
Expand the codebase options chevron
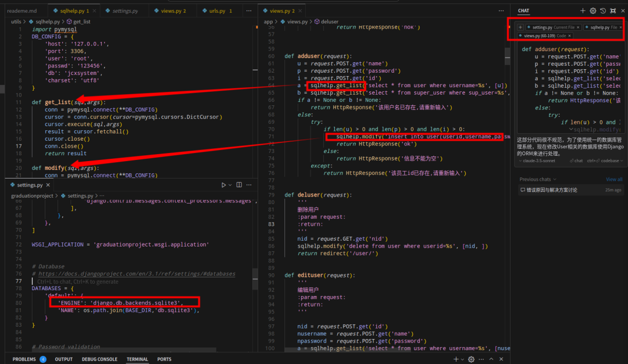click(x=622, y=160)
